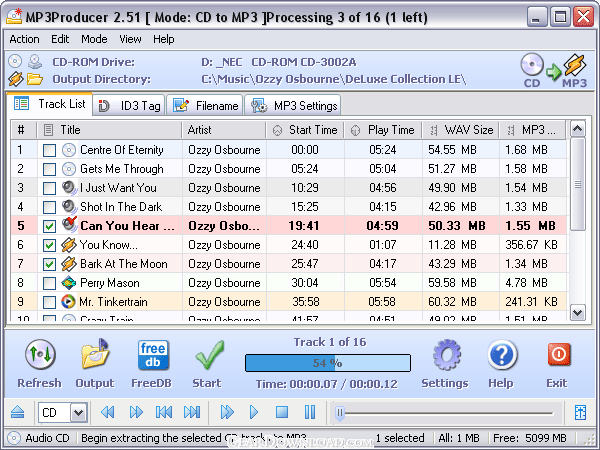Uncheck the Bark At The Moon checkbox
The image size is (600, 450).
click(x=49, y=264)
